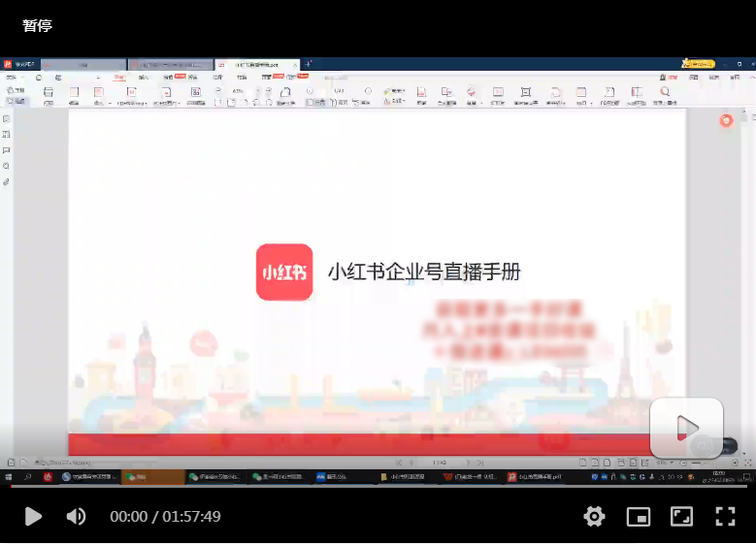756x544 pixels.
Task: Click the 00:00 / 01:57:49 time display
Action: point(165,517)
